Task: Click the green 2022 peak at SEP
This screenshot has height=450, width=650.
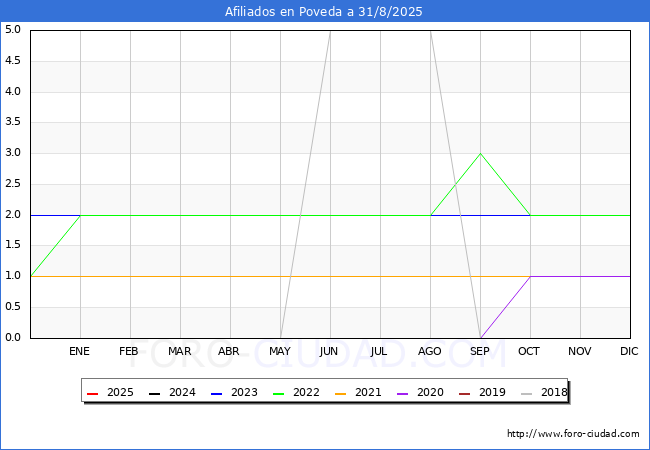Action: (x=481, y=154)
